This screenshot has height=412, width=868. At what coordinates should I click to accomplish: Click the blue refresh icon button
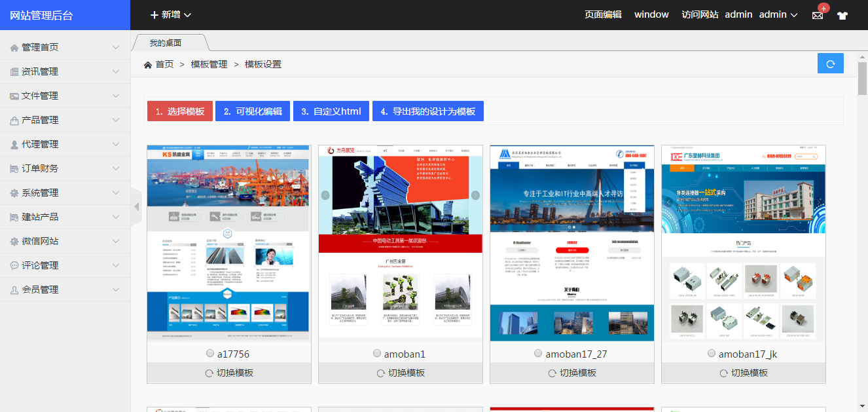click(x=830, y=64)
